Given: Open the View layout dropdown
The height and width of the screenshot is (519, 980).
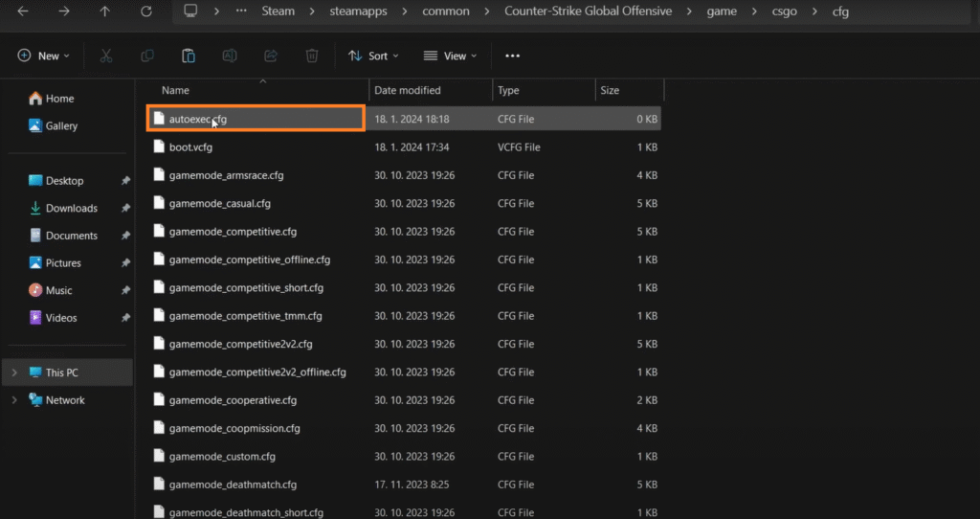Looking at the screenshot, I should tap(449, 56).
